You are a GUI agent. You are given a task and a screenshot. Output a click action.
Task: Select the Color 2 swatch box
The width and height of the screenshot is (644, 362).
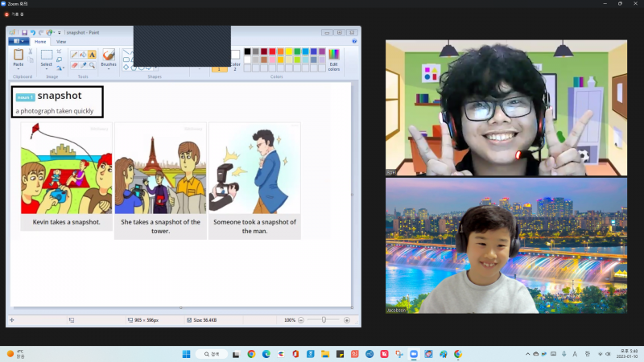[235, 56]
